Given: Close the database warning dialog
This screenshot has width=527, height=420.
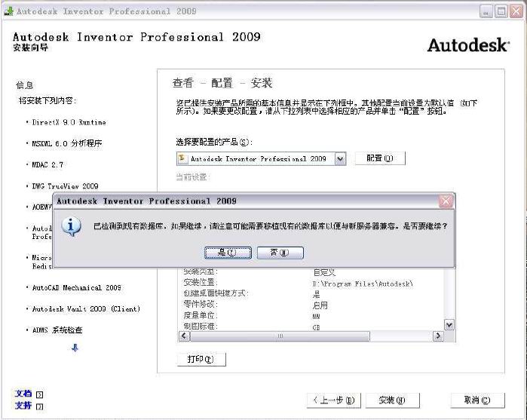Looking at the screenshot, I should pos(446,201).
